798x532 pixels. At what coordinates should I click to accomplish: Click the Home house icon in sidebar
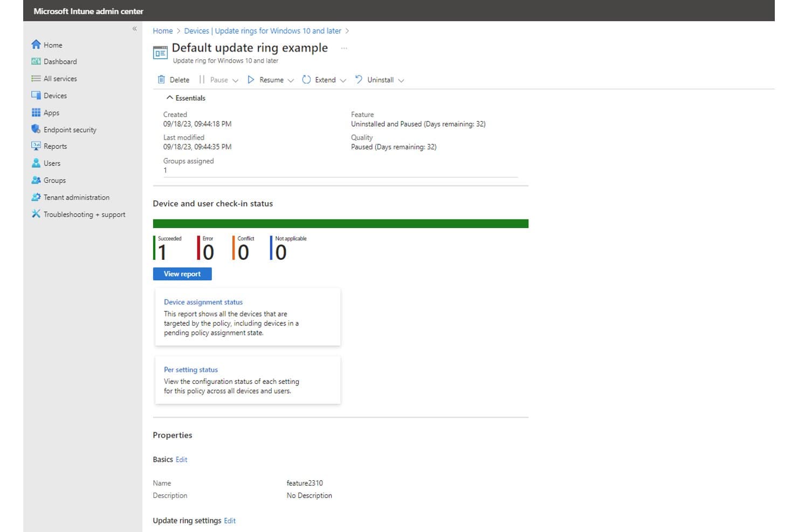pyautogui.click(x=36, y=44)
